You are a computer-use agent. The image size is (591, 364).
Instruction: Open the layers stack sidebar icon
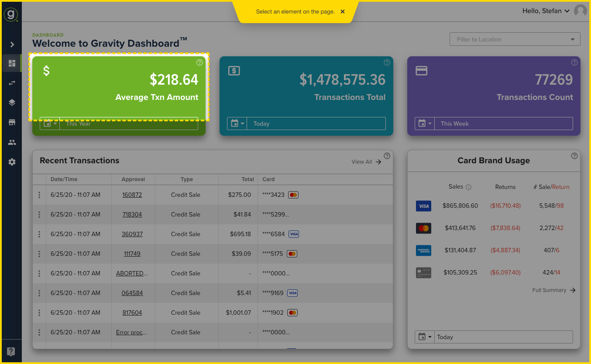[x=12, y=103]
